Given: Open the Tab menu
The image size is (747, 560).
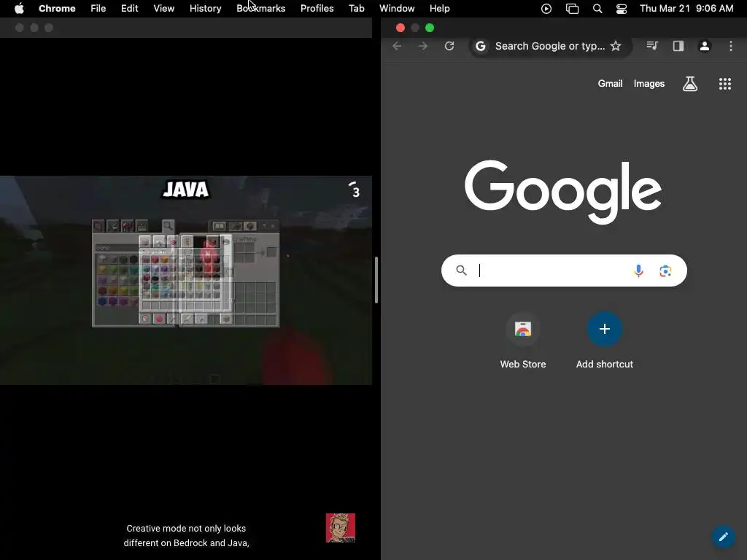Looking at the screenshot, I should pos(356,9).
